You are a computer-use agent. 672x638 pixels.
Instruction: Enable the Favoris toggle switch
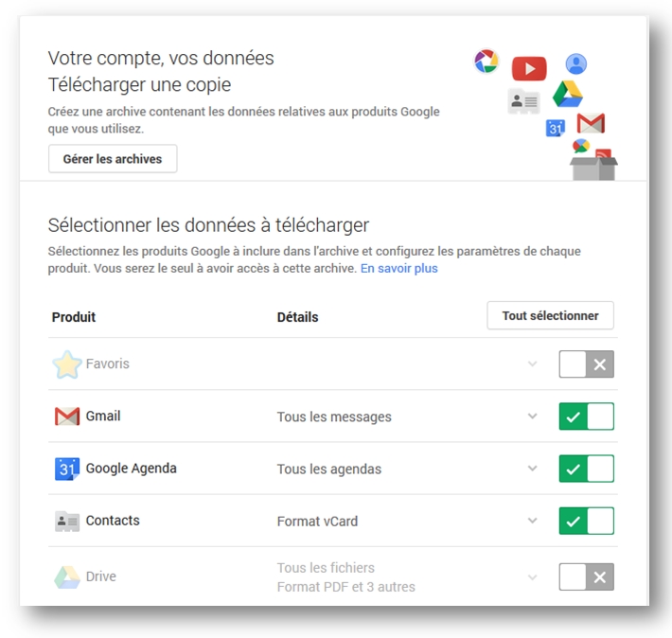586,364
